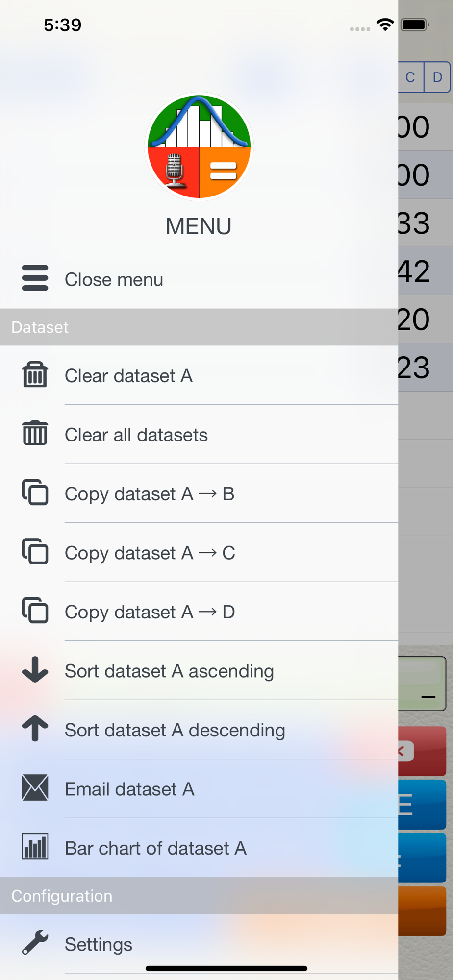Select Email dataset A menu entry

click(x=129, y=789)
